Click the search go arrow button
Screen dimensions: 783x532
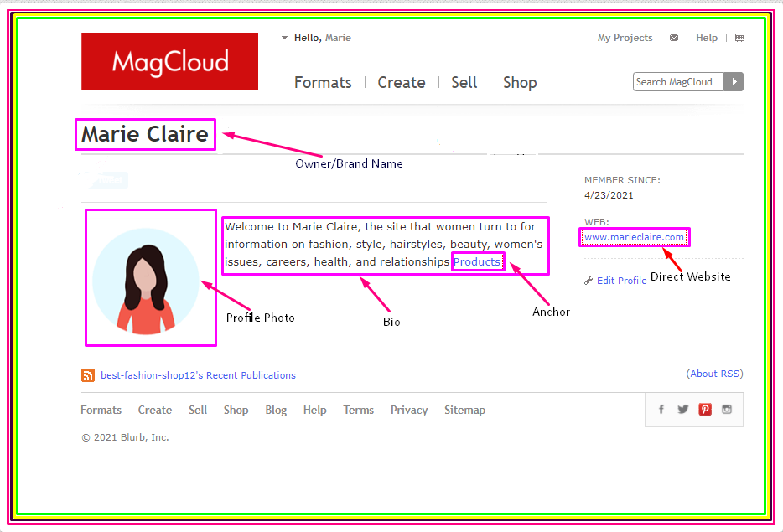click(734, 82)
